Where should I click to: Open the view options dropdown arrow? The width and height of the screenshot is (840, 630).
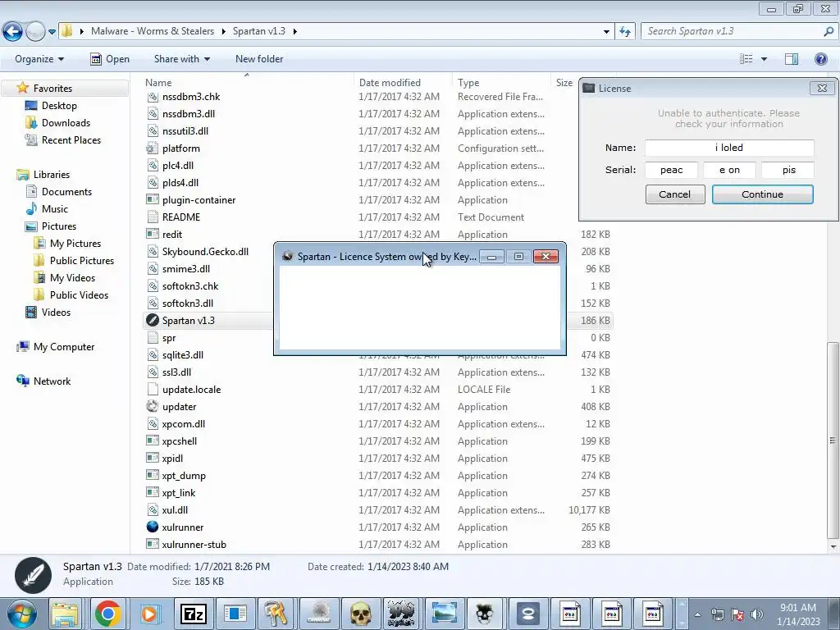click(x=764, y=59)
